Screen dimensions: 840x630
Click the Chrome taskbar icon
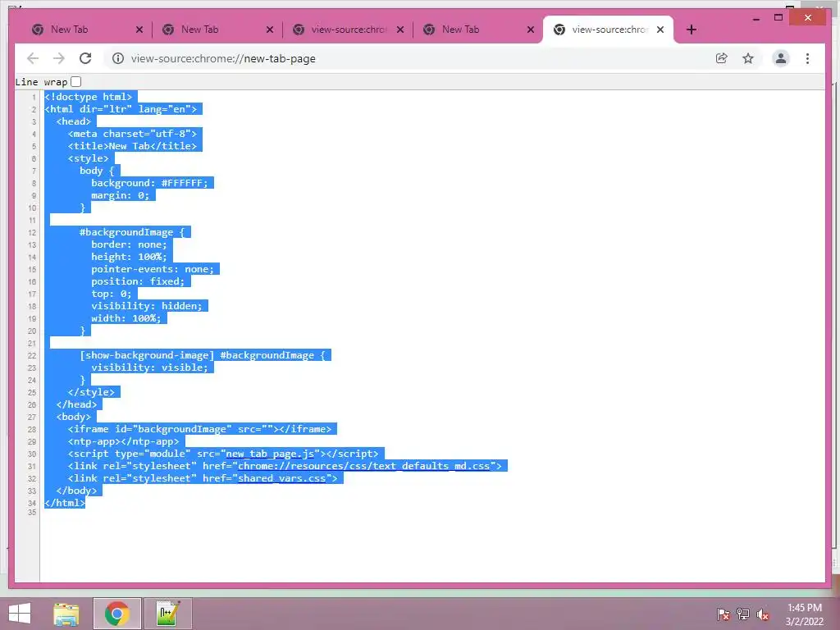(x=116, y=614)
